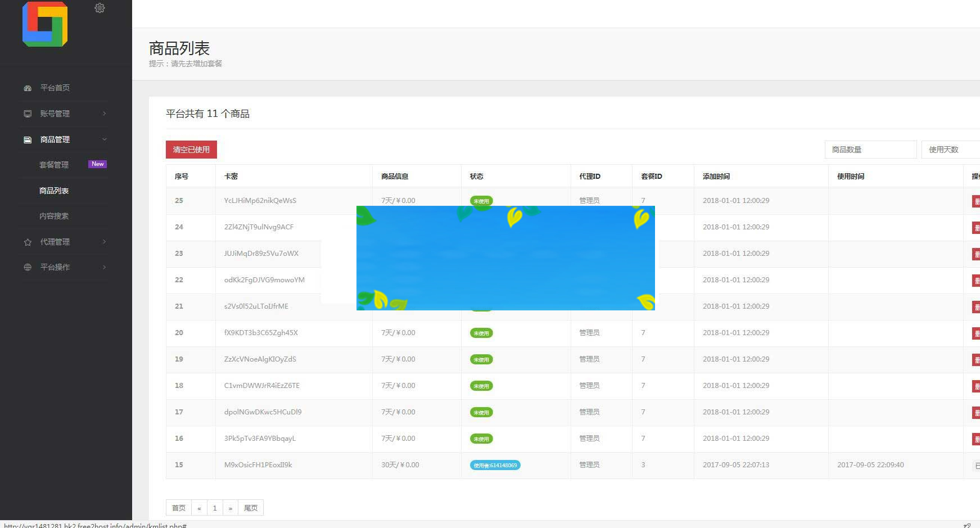Click the 代理管理 star icon
The image size is (980, 528).
pyautogui.click(x=28, y=242)
